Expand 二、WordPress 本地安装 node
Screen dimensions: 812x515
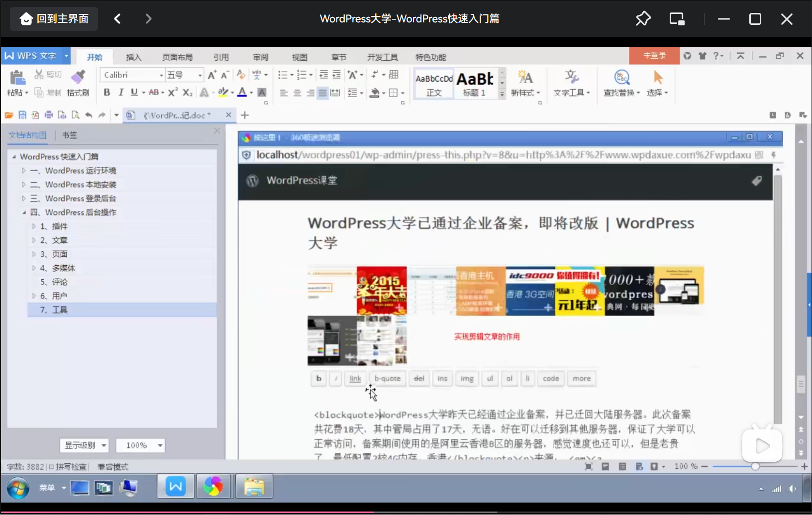23,185
